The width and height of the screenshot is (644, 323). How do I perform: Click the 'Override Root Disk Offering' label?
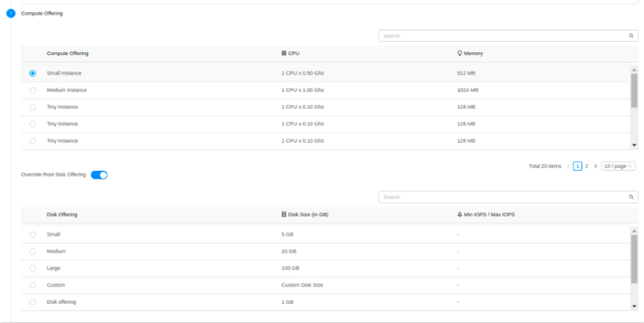[53, 175]
